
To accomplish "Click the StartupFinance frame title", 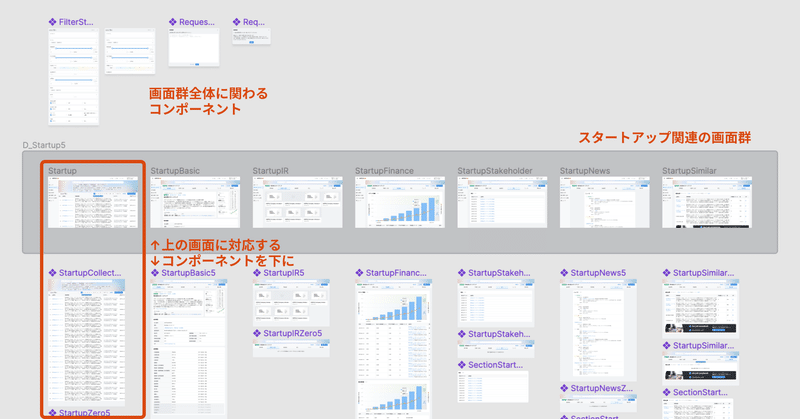I will [x=384, y=170].
